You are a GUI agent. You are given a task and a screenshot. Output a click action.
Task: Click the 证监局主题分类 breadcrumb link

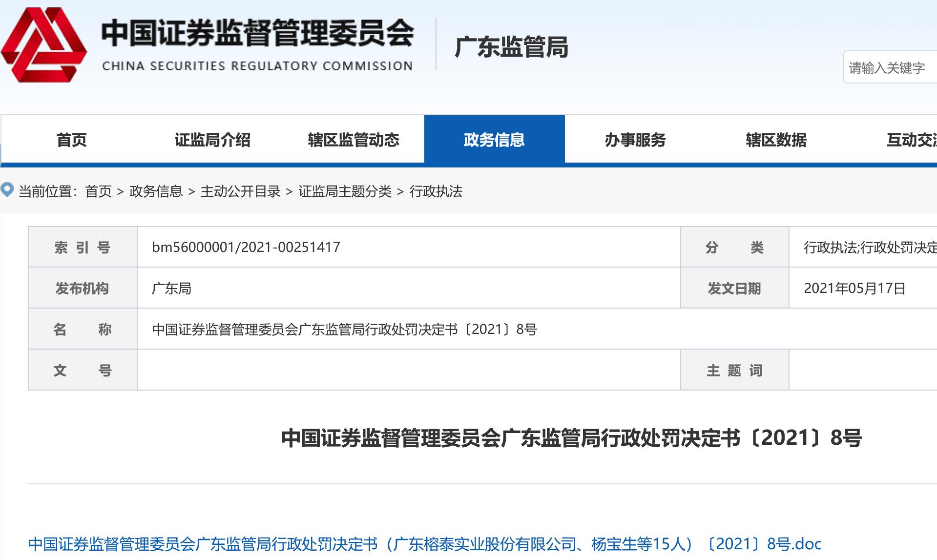(x=345, y=191)
